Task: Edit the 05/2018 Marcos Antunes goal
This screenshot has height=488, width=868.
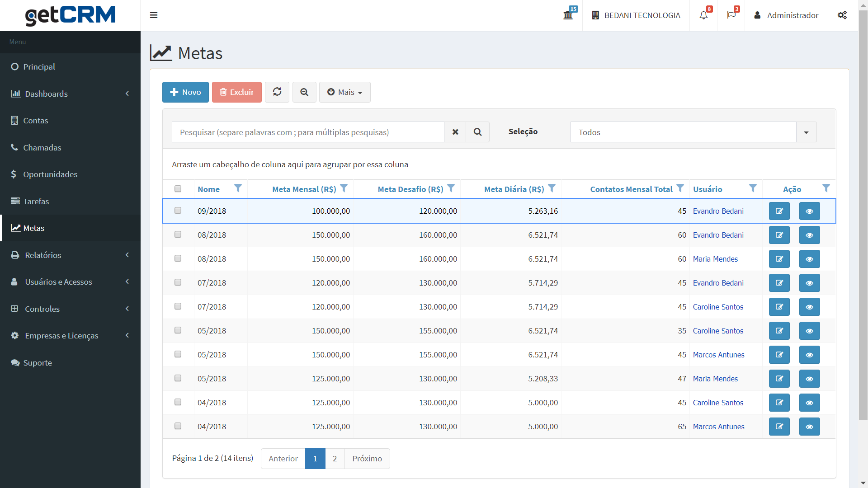Action: click(x=779, y=355)
